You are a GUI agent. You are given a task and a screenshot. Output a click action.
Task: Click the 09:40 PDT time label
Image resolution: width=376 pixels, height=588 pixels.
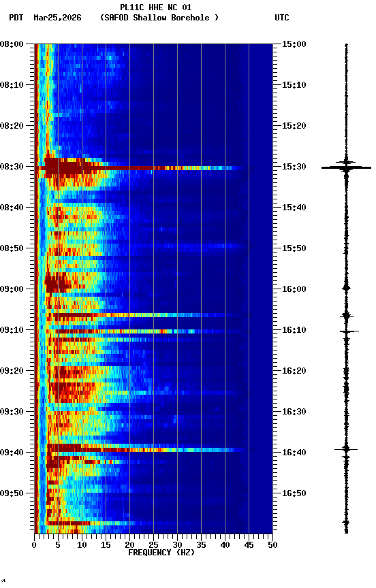click(12, 453)
